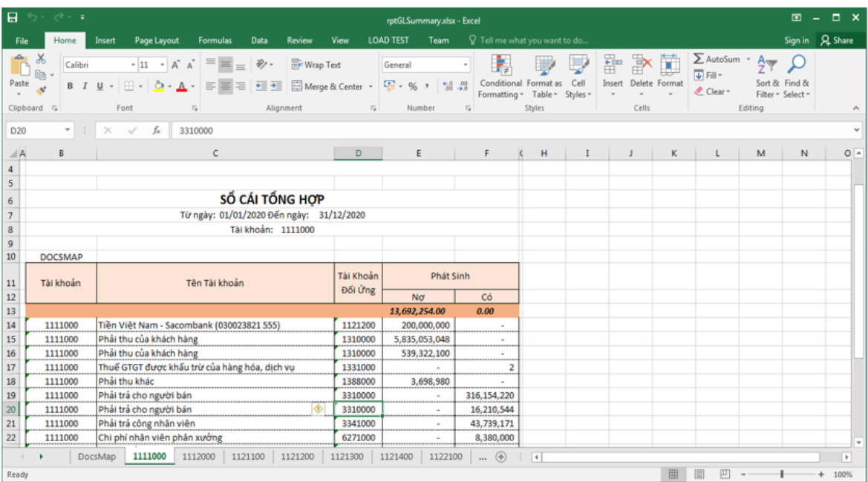Toggle Wrap Text on selected cell
The image size is (868, 482).
coord(316,65)
